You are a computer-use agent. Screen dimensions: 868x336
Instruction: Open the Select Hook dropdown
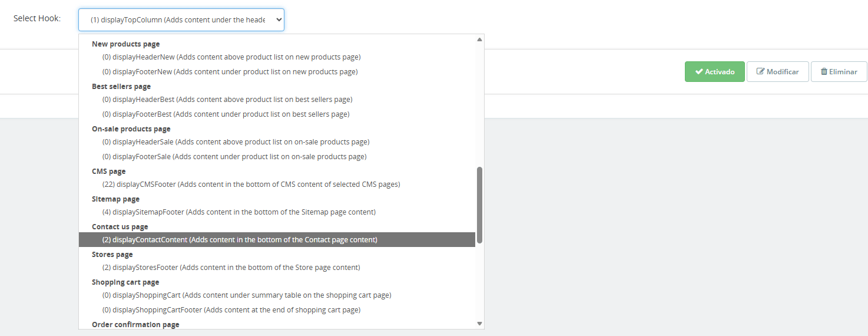pos(181,19)
